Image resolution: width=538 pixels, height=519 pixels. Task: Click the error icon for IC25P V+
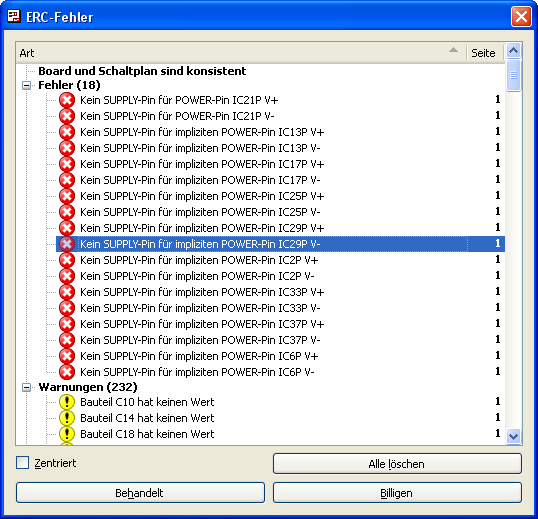[x=67, y=196]
